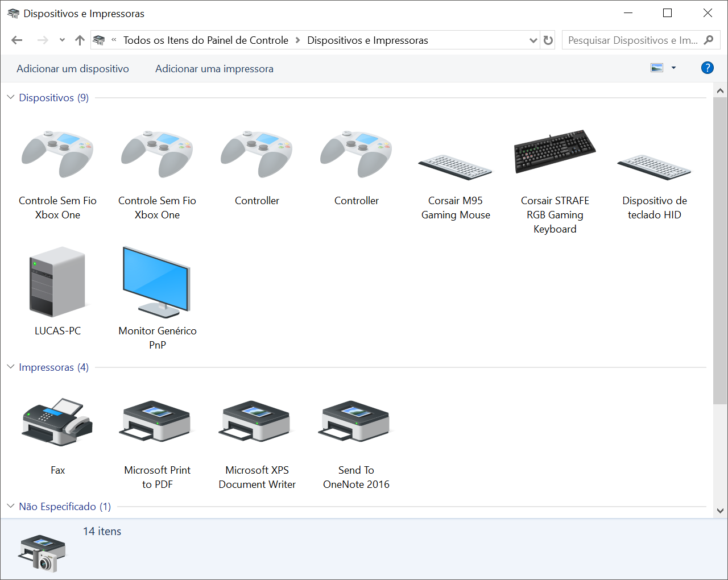Viewport: 728px width, 580px height.
Task: Collapse the Impressoras (4) group
Action: tap(11, 367)
